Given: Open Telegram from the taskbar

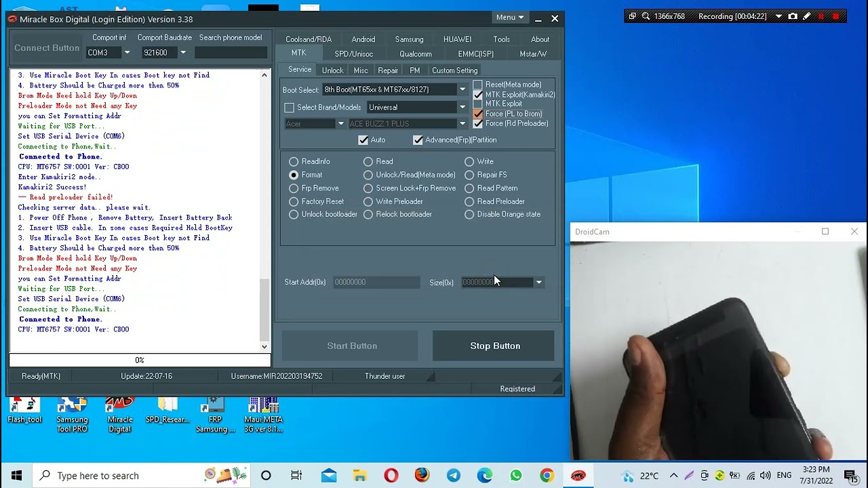Looking at the screenshot, I should [453, 475].
